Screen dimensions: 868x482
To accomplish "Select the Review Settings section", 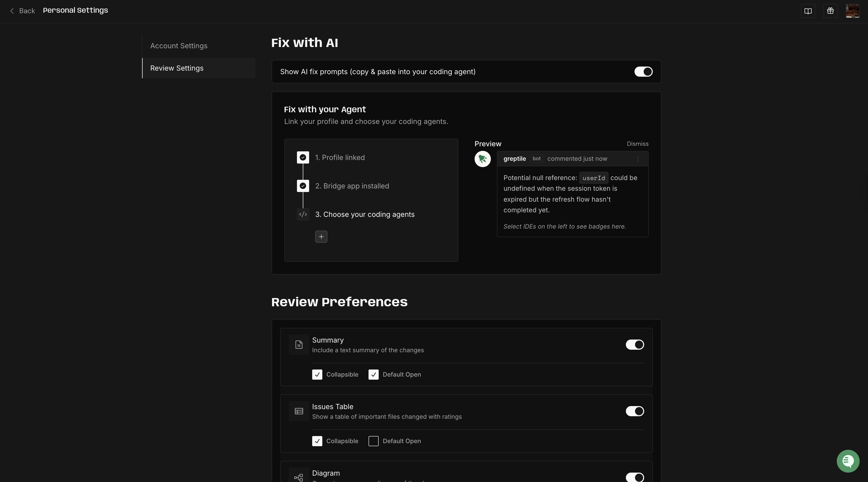I will pyautogui.click(x=177, y=68).
